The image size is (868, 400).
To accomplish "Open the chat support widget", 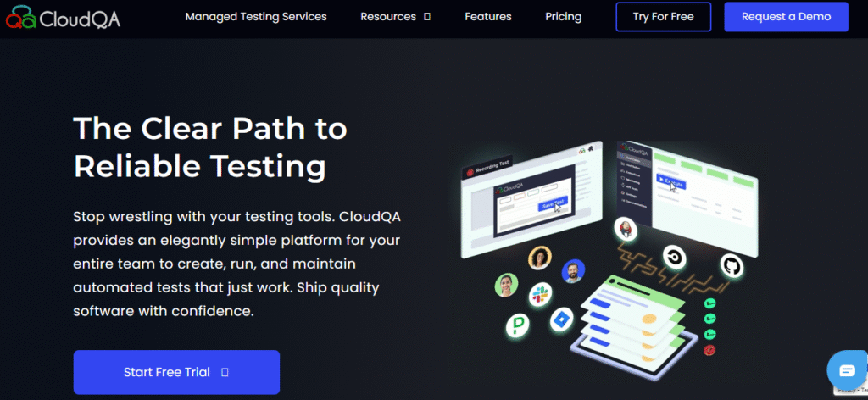I will click(847, 370).
